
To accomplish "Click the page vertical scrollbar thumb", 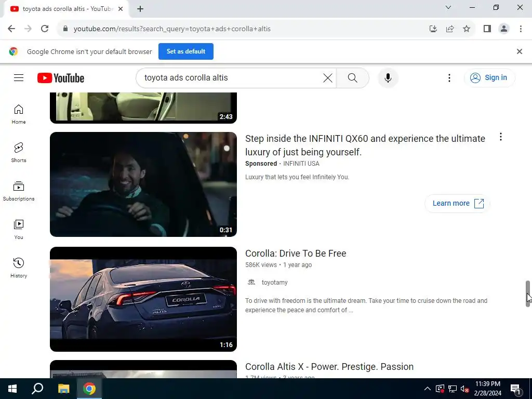I will click(x=528, y=294).
